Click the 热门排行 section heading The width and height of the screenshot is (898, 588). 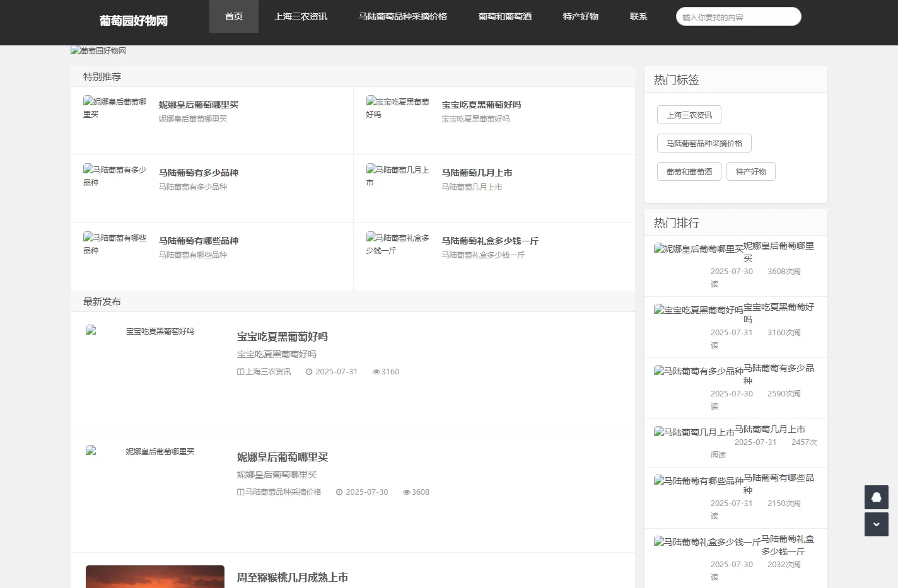coord(677,223)
